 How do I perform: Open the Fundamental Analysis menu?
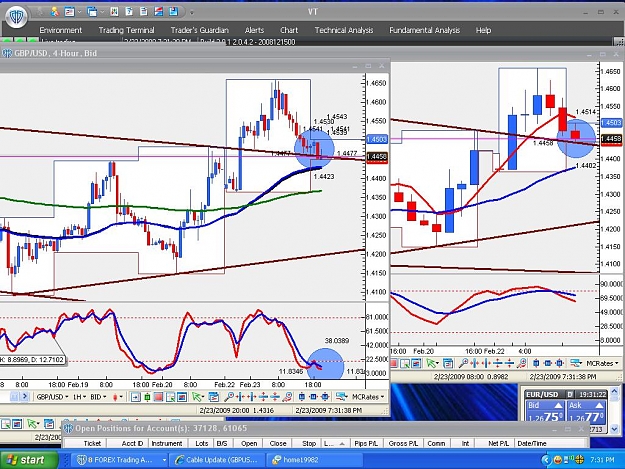point(425,30)
